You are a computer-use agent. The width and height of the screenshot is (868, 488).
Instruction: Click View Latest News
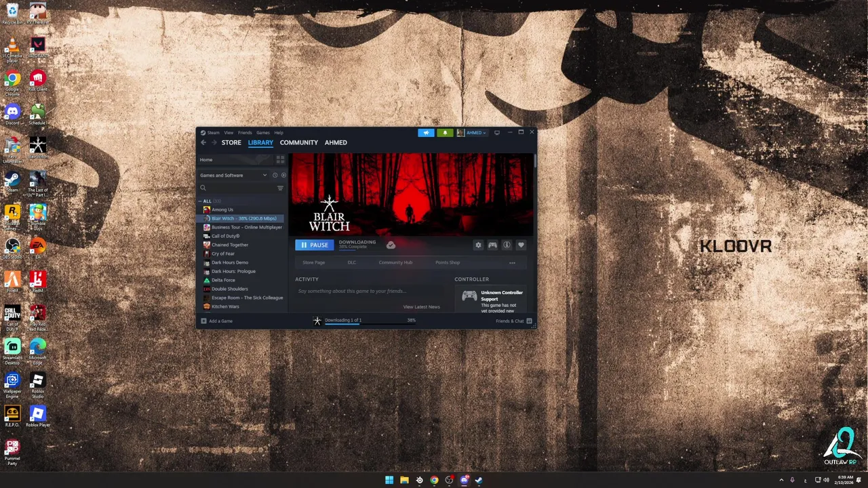421,307
